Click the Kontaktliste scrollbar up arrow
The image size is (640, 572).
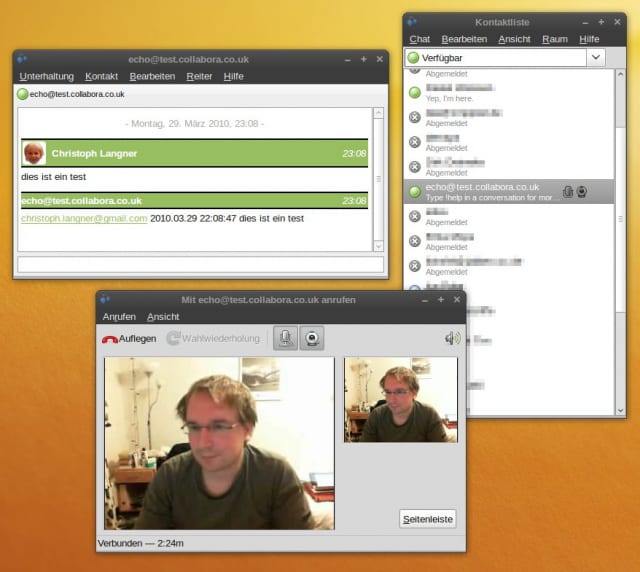(x=620, y=74)
